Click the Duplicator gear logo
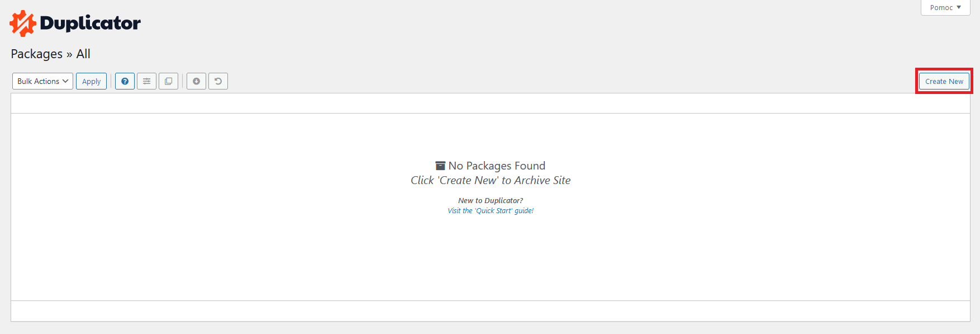 23,23
